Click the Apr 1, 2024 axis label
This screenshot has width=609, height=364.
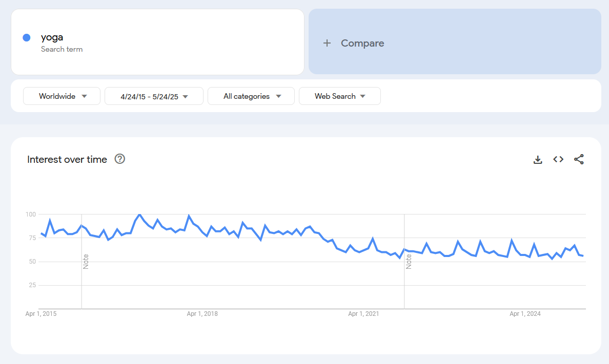[525, 314]
